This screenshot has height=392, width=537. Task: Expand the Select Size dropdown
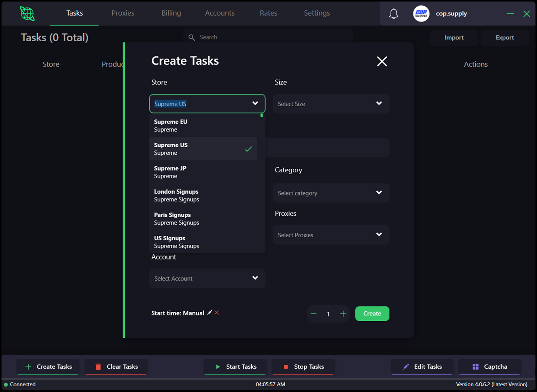[331, 104]
